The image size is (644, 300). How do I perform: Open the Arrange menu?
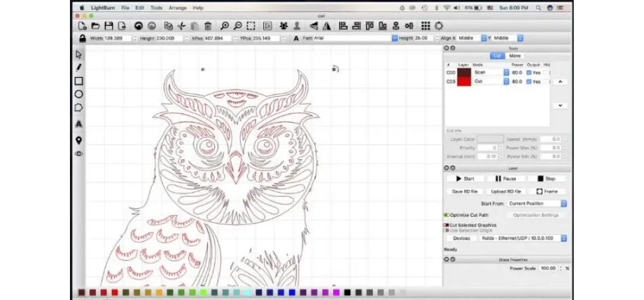pyautogui.click(x=177, y=8)
